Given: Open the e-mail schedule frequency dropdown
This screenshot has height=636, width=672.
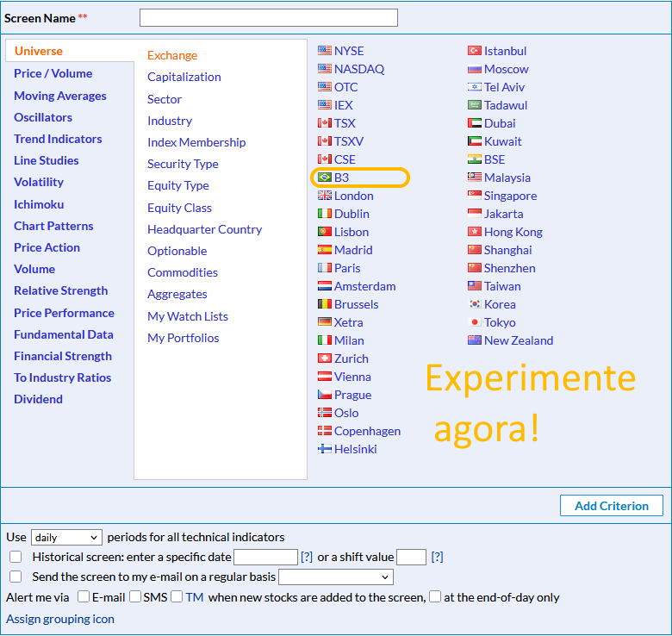Looking at the screenshot, I should click(336, 577).
